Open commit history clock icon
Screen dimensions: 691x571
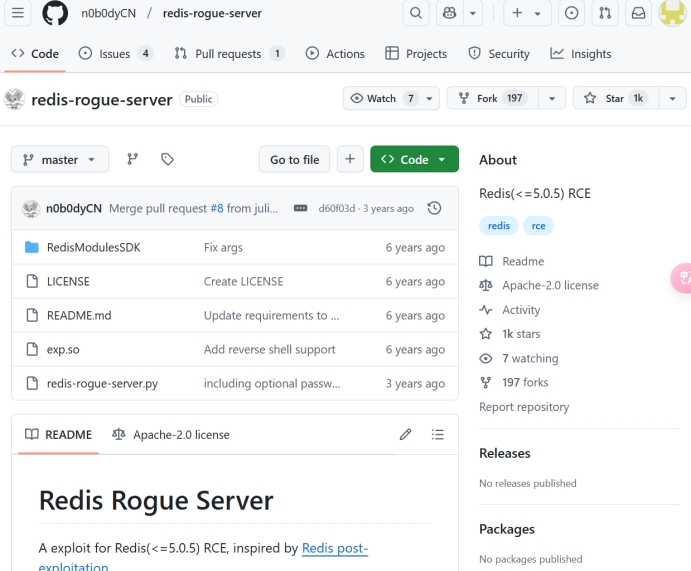434,208
